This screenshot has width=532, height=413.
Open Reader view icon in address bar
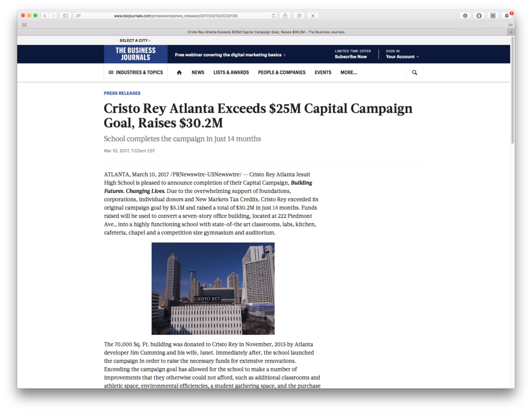[78, 16]
